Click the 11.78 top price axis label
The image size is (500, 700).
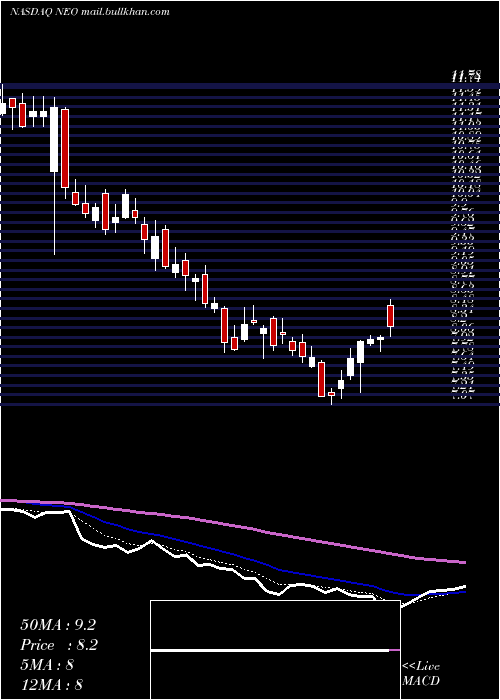(466, 77)
